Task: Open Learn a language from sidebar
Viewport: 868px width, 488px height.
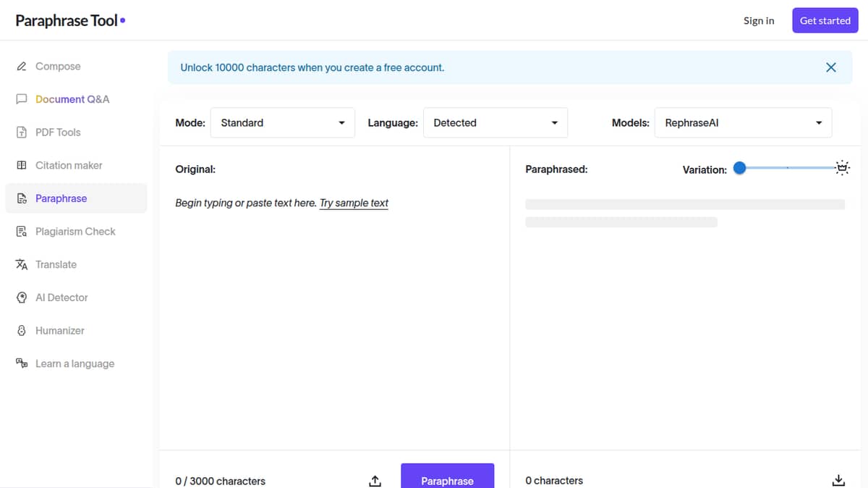Action: (76, 363)
